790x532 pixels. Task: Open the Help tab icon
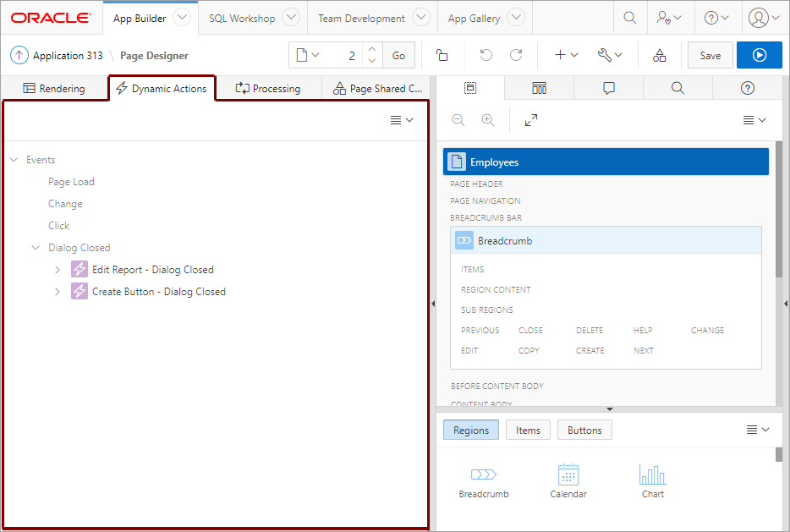click(x=748, y=88)
